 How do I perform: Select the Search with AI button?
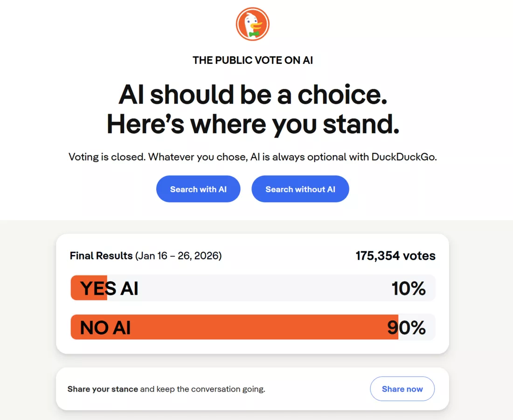(198, 189)
